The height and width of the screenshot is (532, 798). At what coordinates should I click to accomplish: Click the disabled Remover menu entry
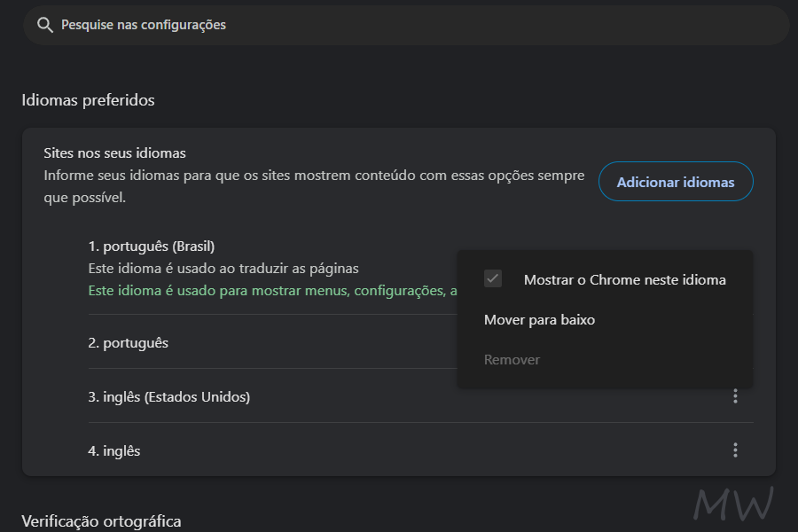click(512, 359)
